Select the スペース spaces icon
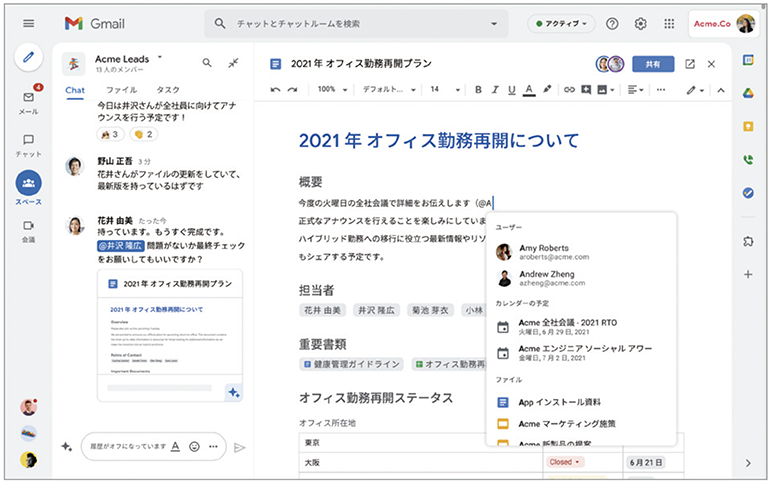The image size is (773, 485). coord(29,183)
